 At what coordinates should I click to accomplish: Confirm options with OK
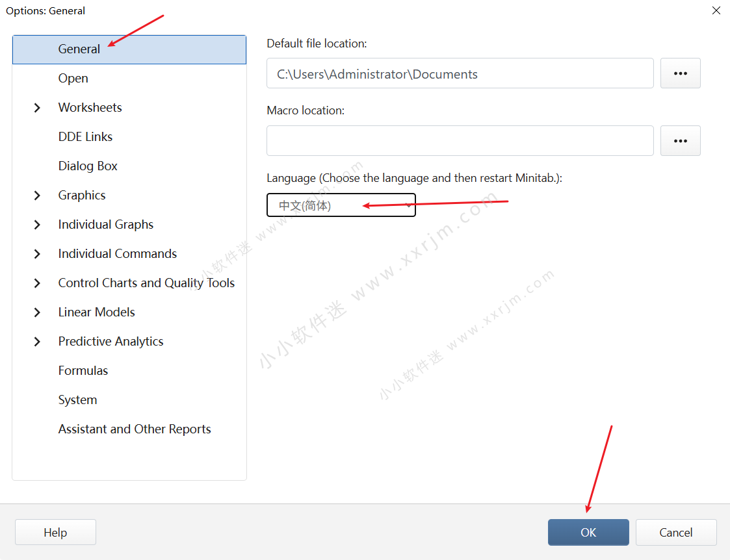(x=588, y=533)
